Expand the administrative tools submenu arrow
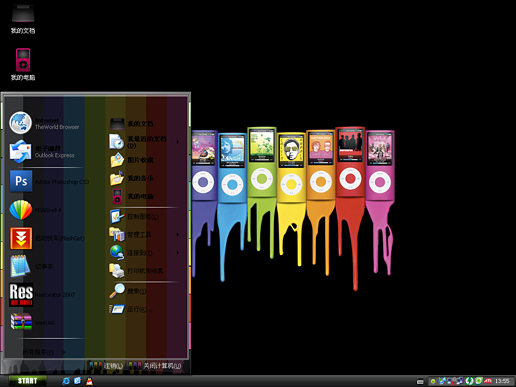The image size is (516, 387). coord(178,235)
